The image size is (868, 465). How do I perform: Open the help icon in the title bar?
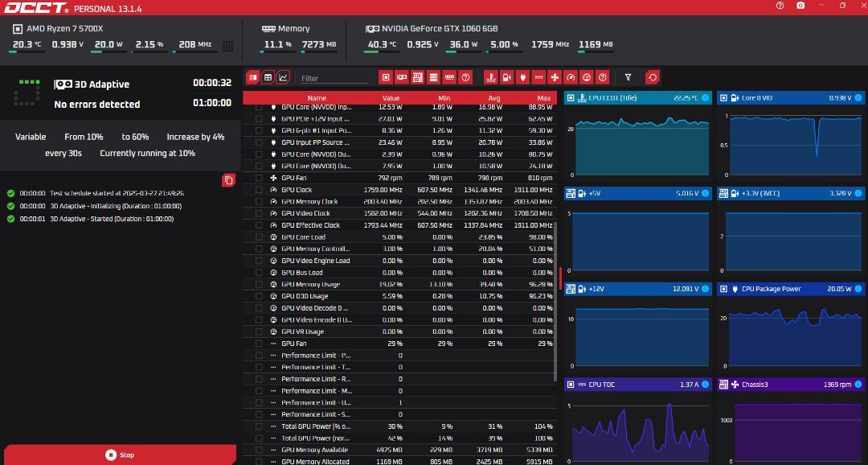pyautogui.click(x=780, y=6)
